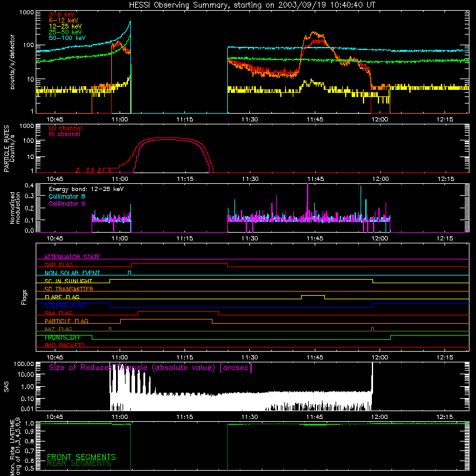
Task: Click the 12:15 tick under the SAS panel
Action: pyautogui.click(x=445, y=417)
